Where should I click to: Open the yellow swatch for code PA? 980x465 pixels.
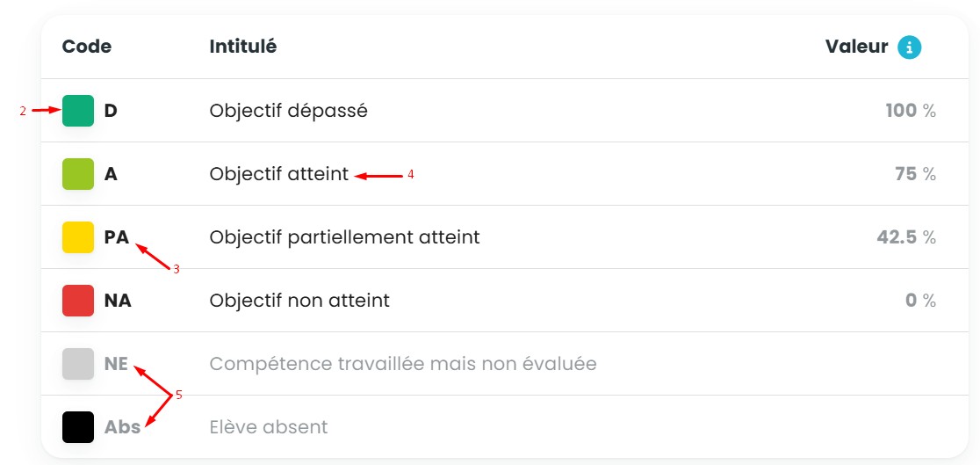click(78, 237)
